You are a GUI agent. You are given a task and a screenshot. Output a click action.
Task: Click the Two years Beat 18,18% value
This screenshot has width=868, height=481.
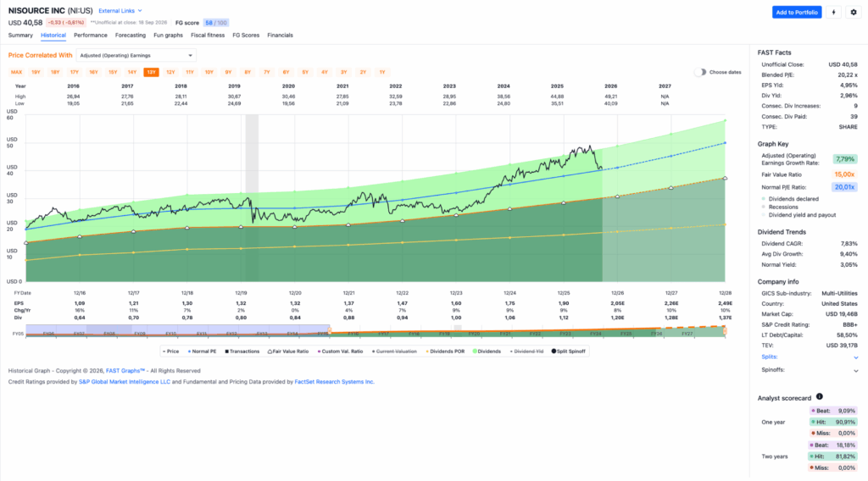(x=834, y=445)
